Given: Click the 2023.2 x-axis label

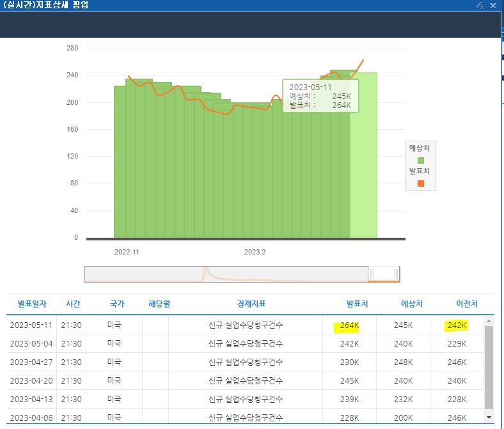Looking at the screenshot, I should click(255, 252).
